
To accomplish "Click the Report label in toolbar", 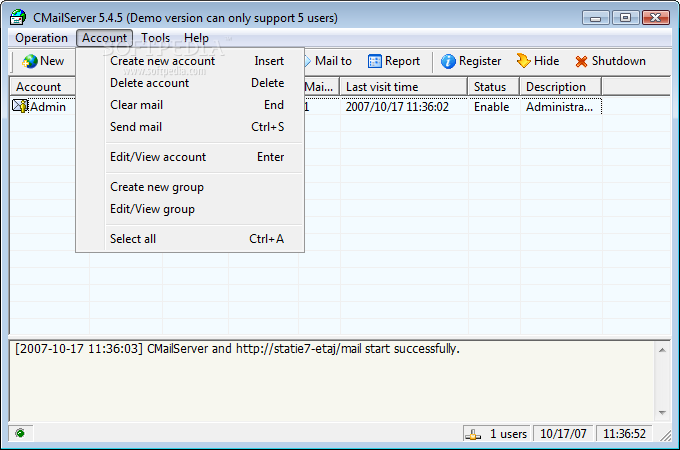I will pos(402,61).
